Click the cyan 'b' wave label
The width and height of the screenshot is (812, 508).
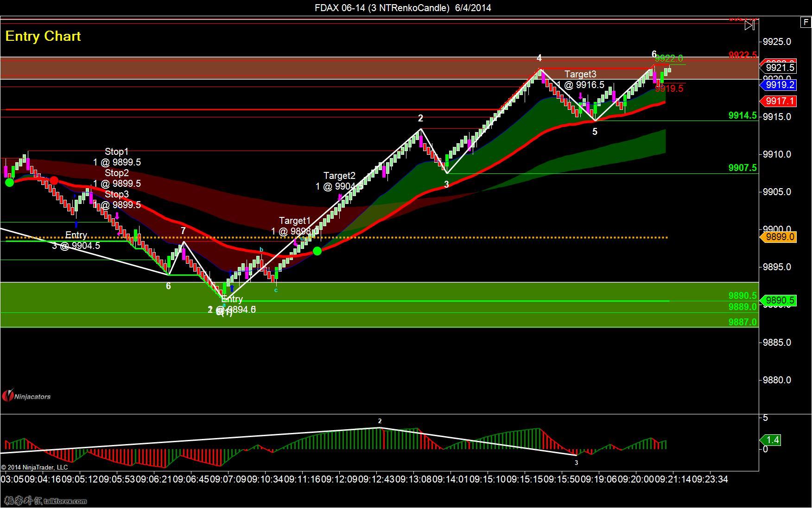261,249
